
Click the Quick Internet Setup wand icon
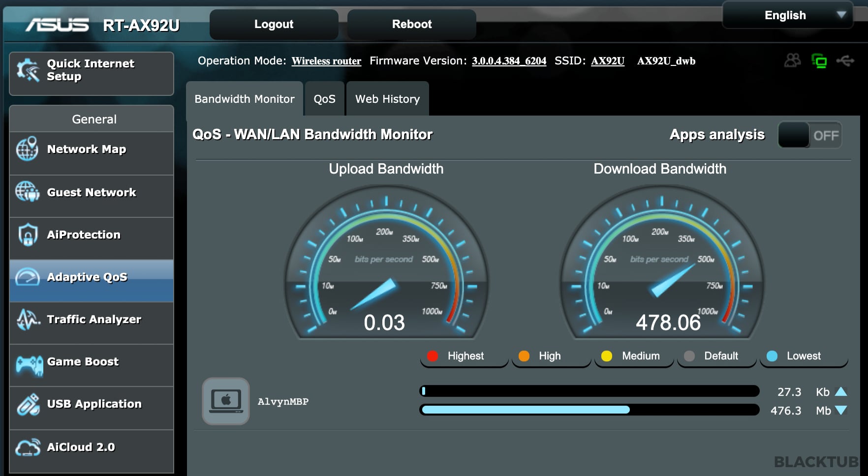[x=28, y=70]
